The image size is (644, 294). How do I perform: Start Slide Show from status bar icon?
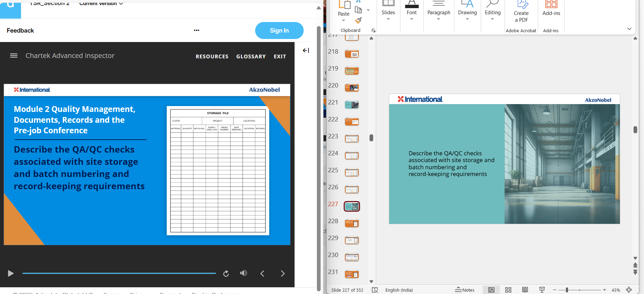tap(542, 290)
